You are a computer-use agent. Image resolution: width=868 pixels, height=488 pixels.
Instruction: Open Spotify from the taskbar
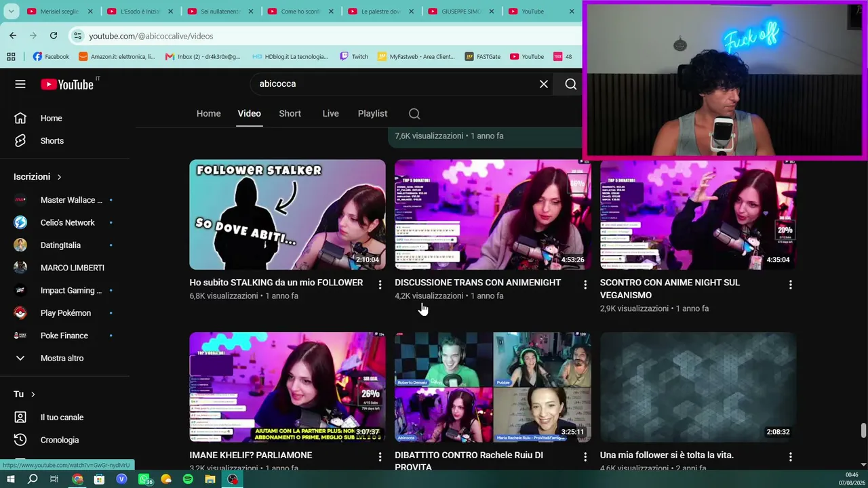(188, 479)
